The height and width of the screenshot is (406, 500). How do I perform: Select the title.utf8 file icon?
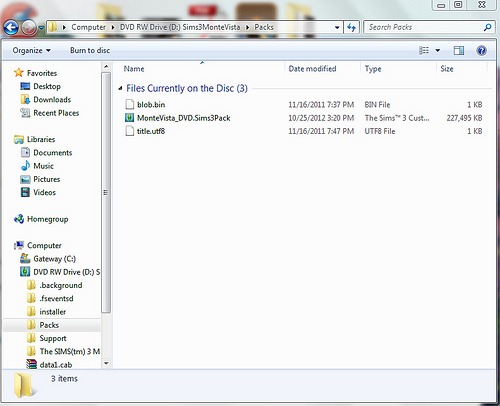tap(129, 131)
